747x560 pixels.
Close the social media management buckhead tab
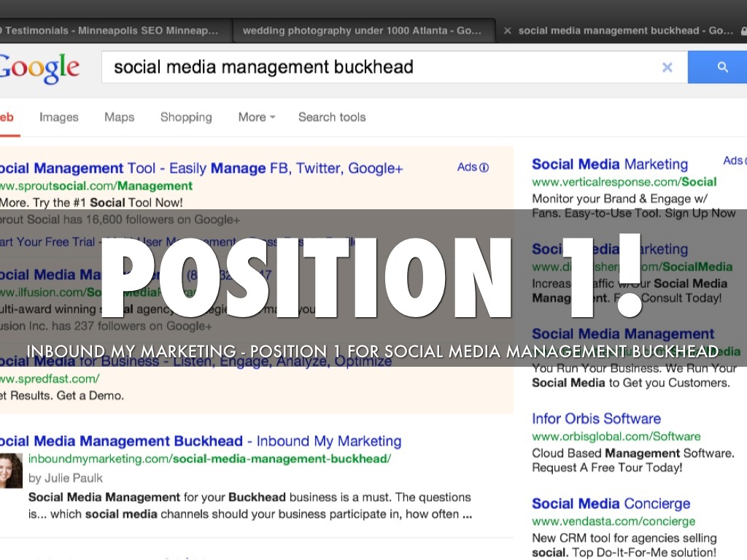(508, 31)
